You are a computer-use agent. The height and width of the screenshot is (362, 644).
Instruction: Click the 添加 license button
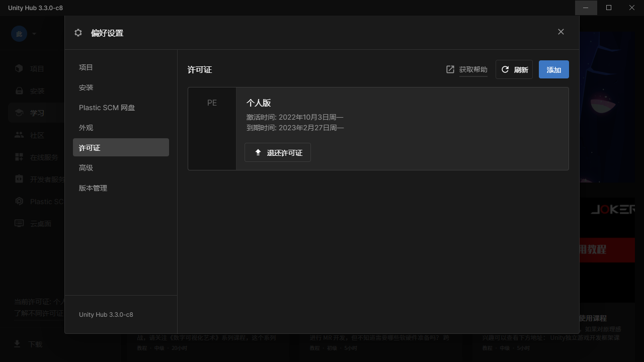point(554,69)
